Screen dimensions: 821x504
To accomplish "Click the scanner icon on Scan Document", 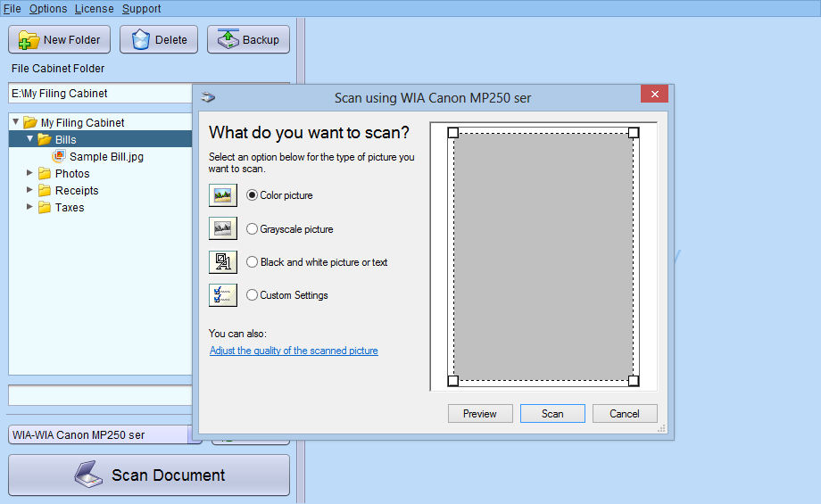I will (x=88, y=475).
